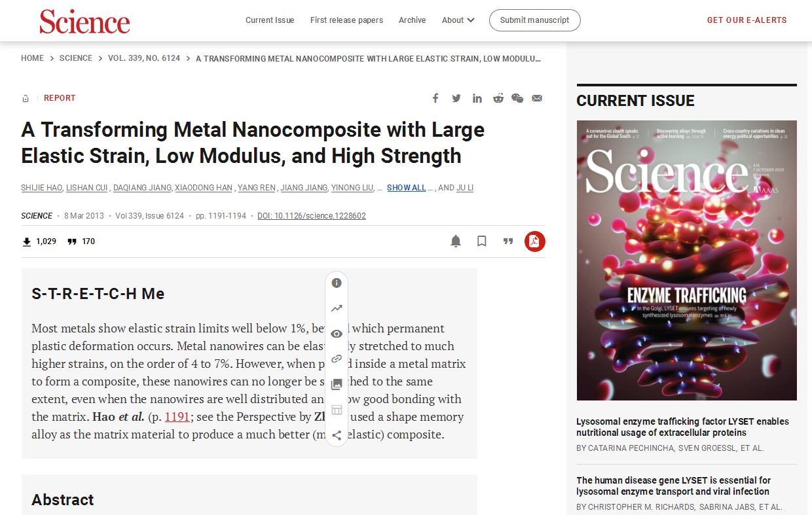Click the Submit manuscript button
This screenshot has width=812, height=515.
(534, 20)
